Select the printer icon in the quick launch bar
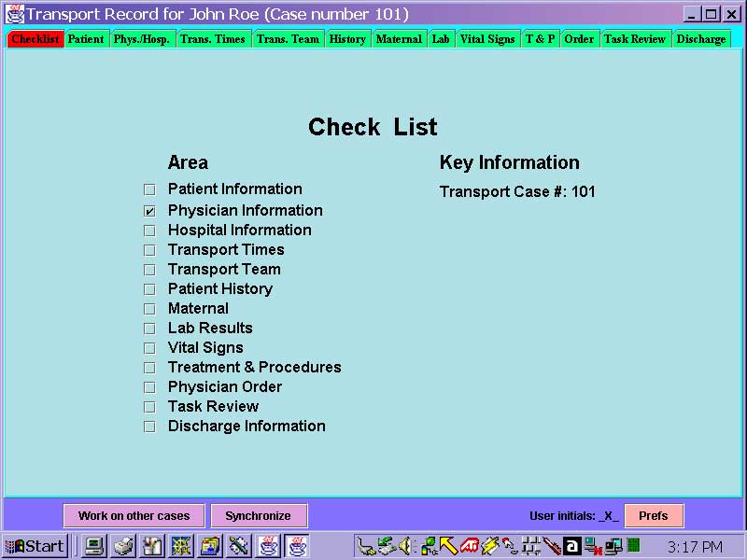747x560 pixels. pyautogui.click(x=122, y=545)
